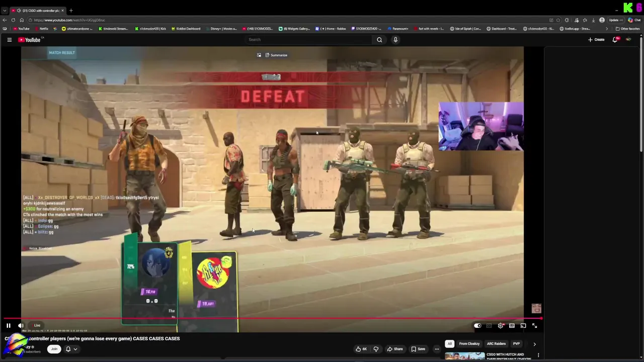644x362 pixels.
Task: Open Home - Roblox bookmark
Action: coord(331,29)
